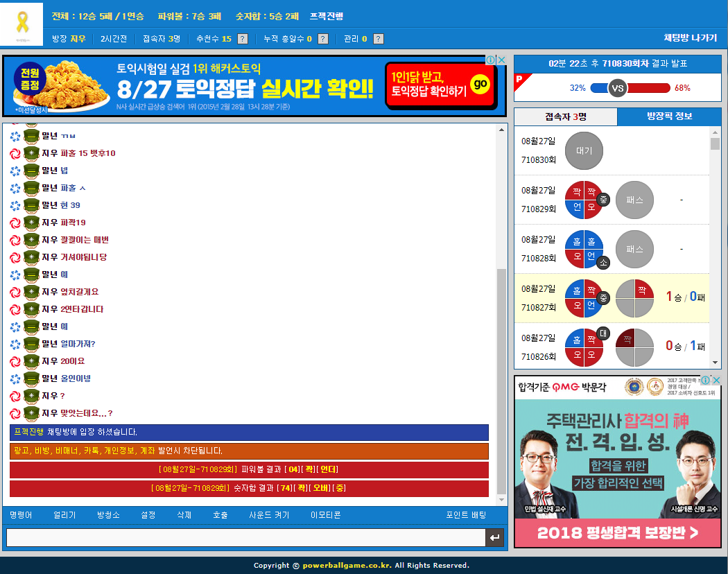728x574 pixels.
Task: Click the red 68% vote bar
Action: [648, 88]
